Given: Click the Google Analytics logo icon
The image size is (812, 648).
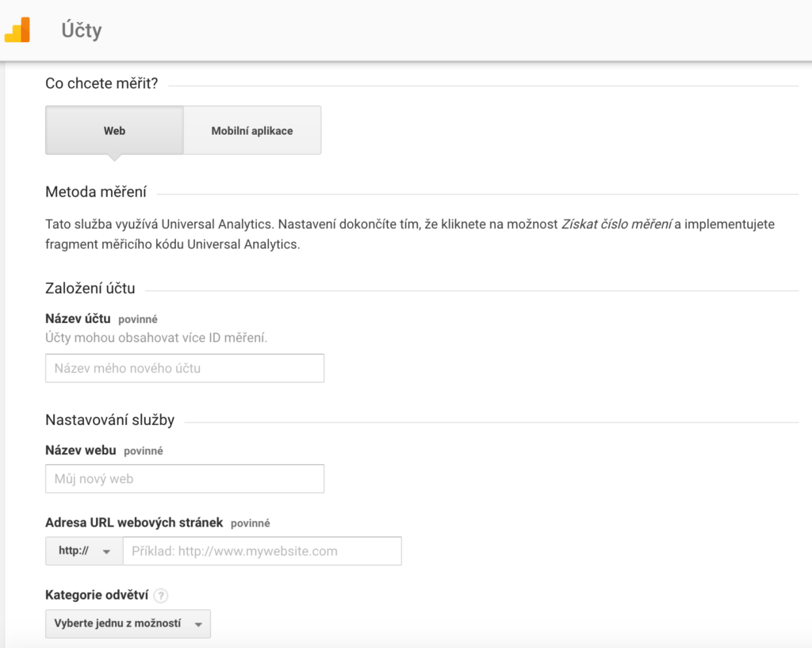Looking at the screenshot, I should pyautogui.click(x=17, y=30).
